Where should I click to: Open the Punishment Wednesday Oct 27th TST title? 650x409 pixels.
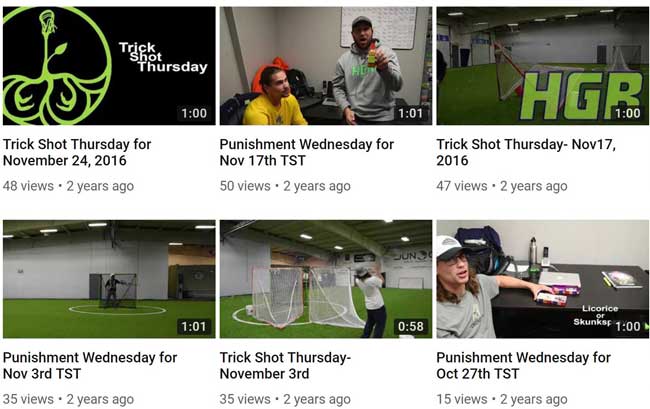pos(524,365)
